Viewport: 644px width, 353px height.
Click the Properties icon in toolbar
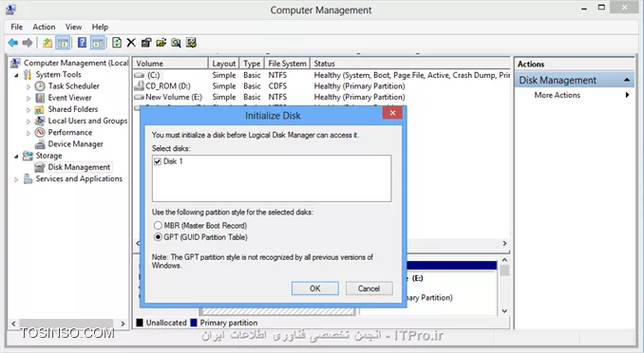(x=146, y=43)
